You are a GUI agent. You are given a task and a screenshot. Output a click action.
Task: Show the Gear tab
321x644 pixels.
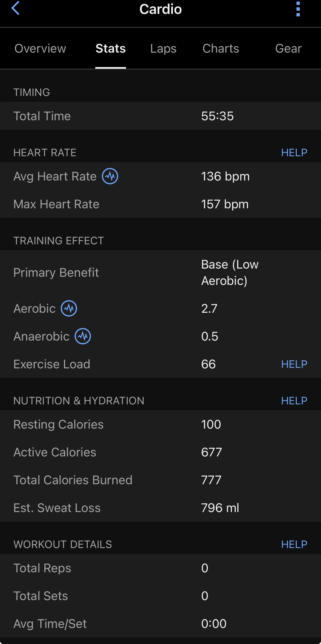tap(288, 49)
